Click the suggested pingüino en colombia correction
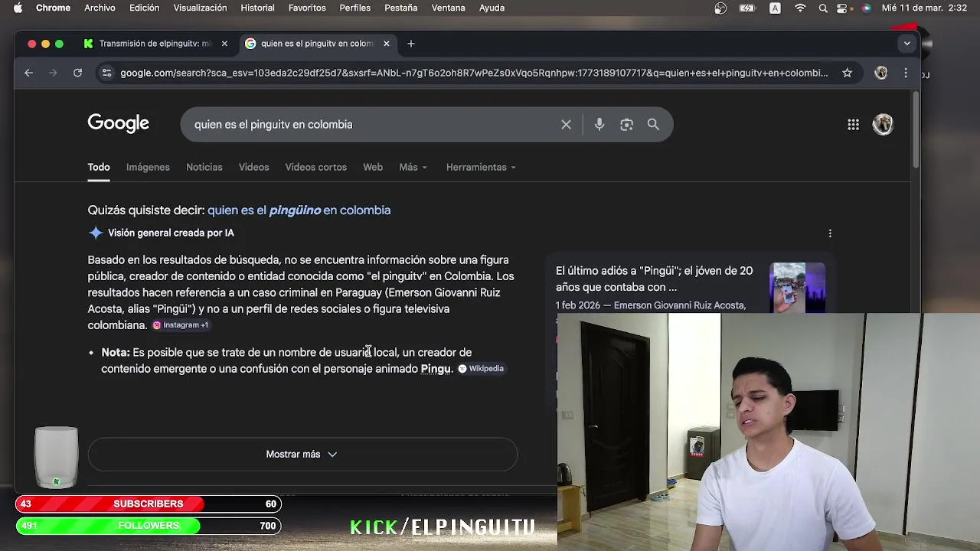Viewport: 980px width, 551px height. [299, 210]
